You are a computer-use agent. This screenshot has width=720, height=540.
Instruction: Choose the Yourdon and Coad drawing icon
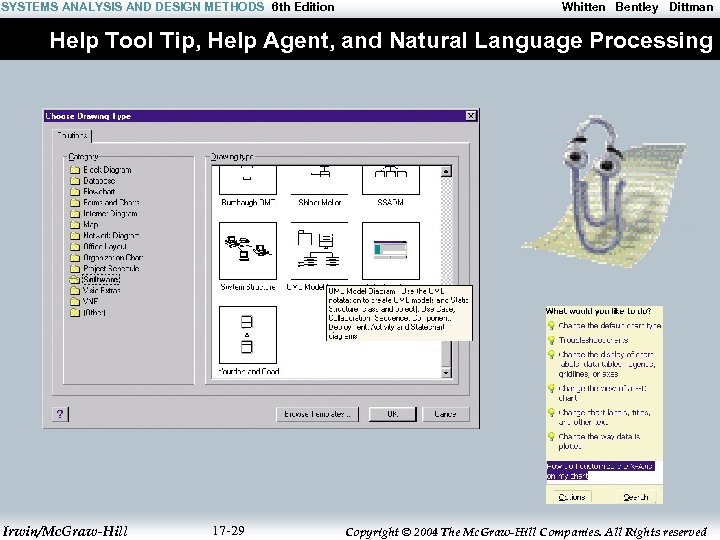coord(248,335)
